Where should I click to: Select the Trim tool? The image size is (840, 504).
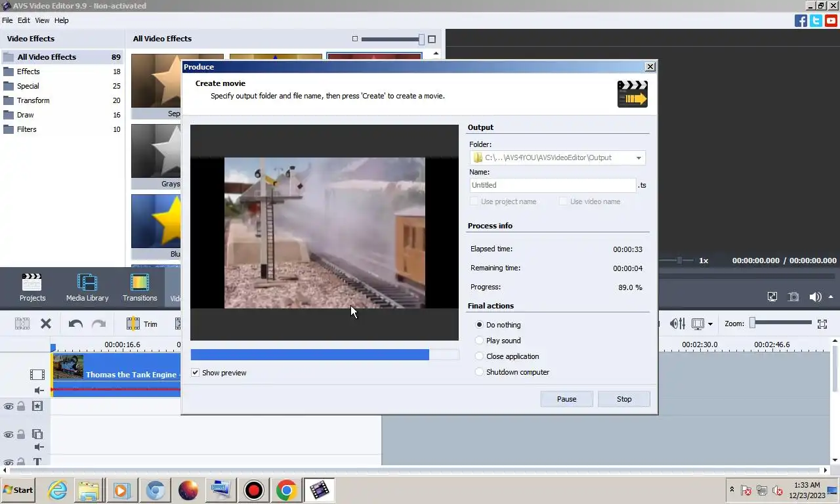pyautogui.click(x=142, y=324)
